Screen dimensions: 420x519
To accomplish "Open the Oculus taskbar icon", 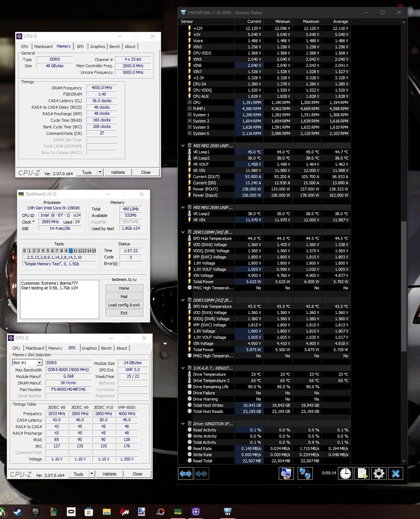I will pos(71,512).
